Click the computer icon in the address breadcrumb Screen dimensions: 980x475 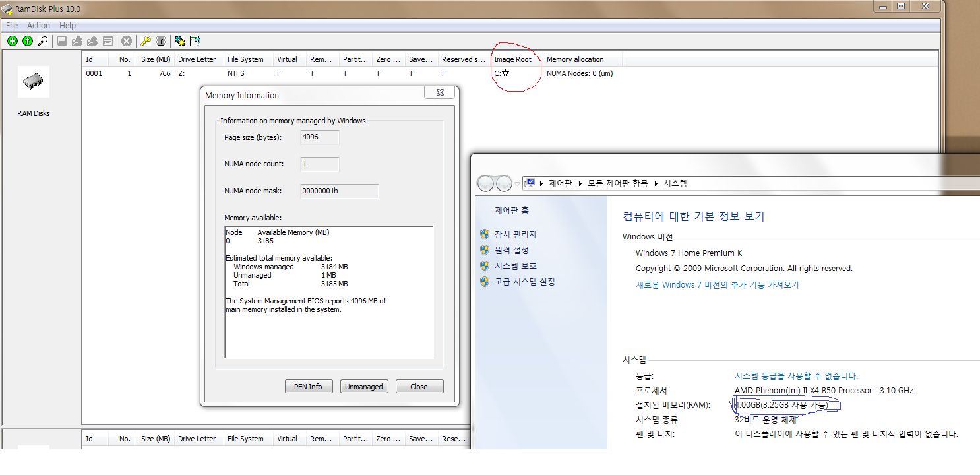[530, 183]
